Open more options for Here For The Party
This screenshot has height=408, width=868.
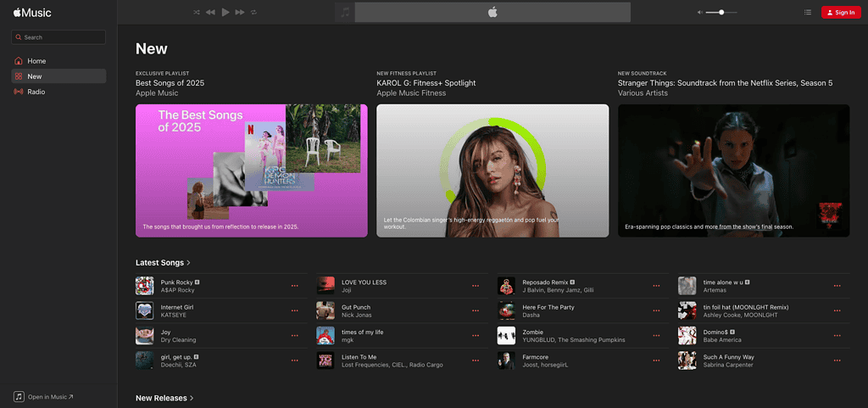click(x=656, y=310)
